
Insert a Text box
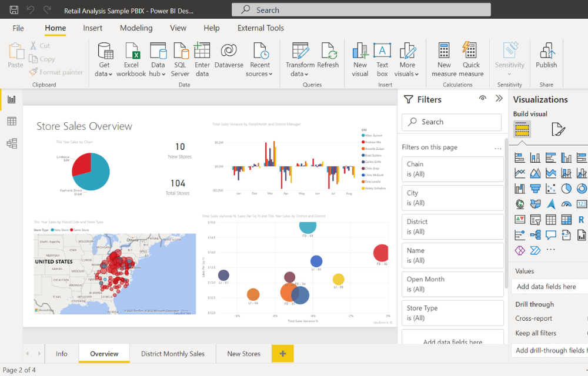coord(382,60)
